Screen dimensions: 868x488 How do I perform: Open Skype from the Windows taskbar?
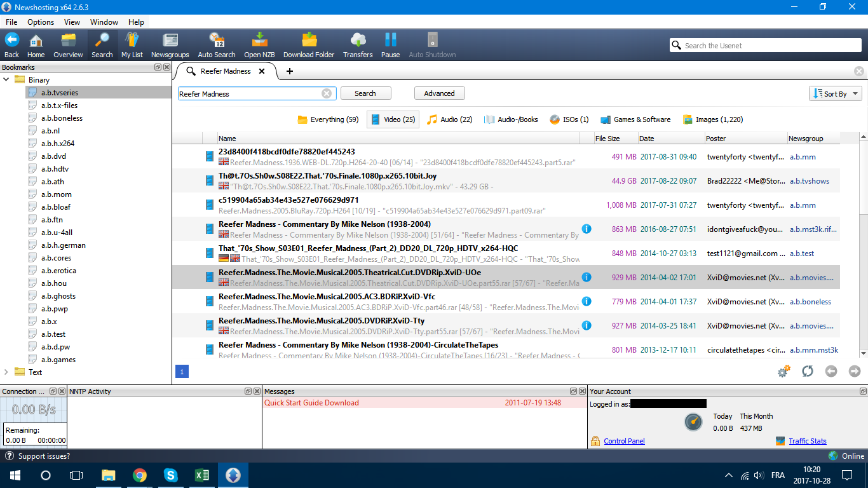coord(171,475)
